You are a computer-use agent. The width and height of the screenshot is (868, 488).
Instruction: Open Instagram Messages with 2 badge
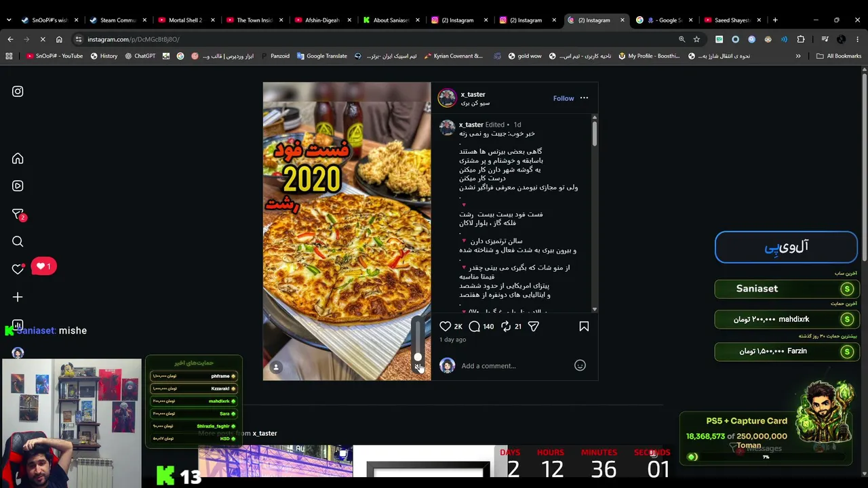click(18, 215)
